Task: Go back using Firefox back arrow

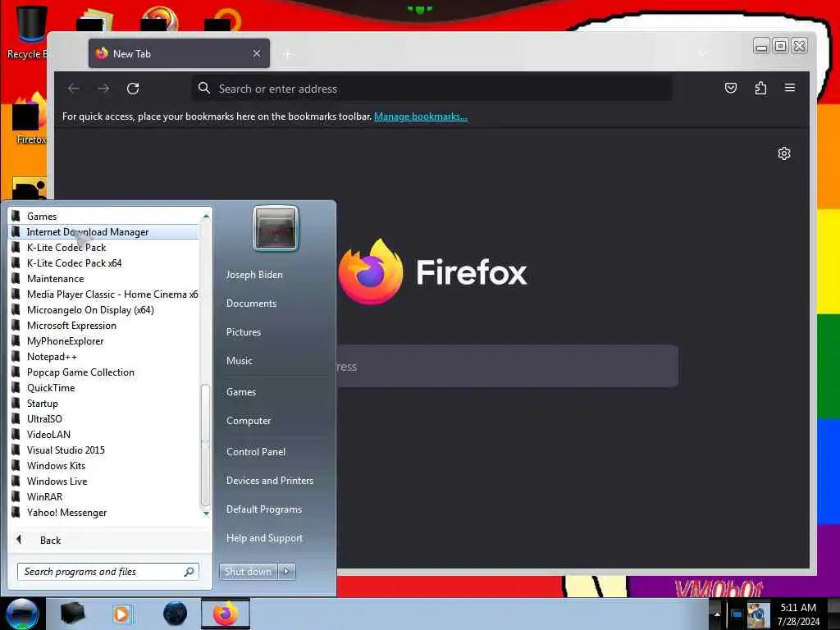Action: pyautogui.click(x=74, y=89)
